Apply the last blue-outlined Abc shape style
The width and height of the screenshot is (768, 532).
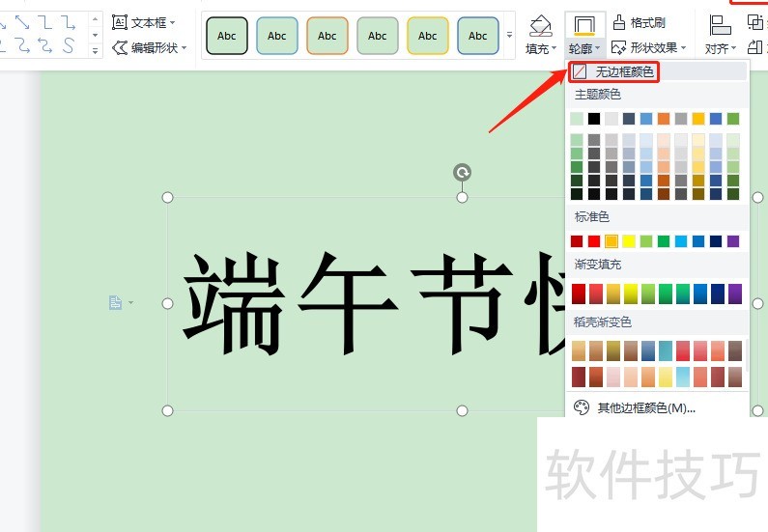coord(478,36)
